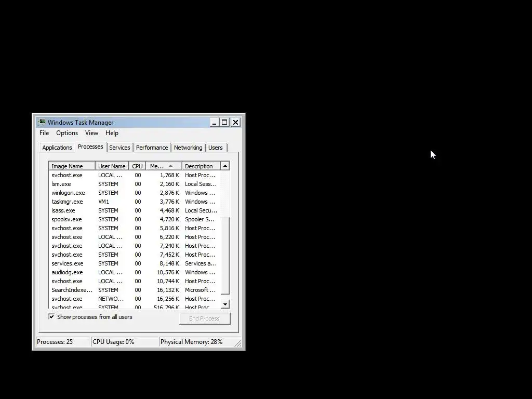Switch to the Applications tab

pos(57,148)
